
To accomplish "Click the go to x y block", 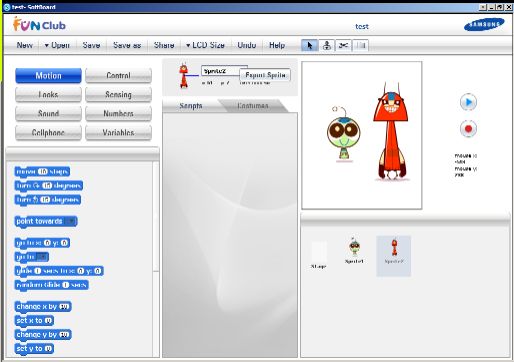I will click(42, 243).
